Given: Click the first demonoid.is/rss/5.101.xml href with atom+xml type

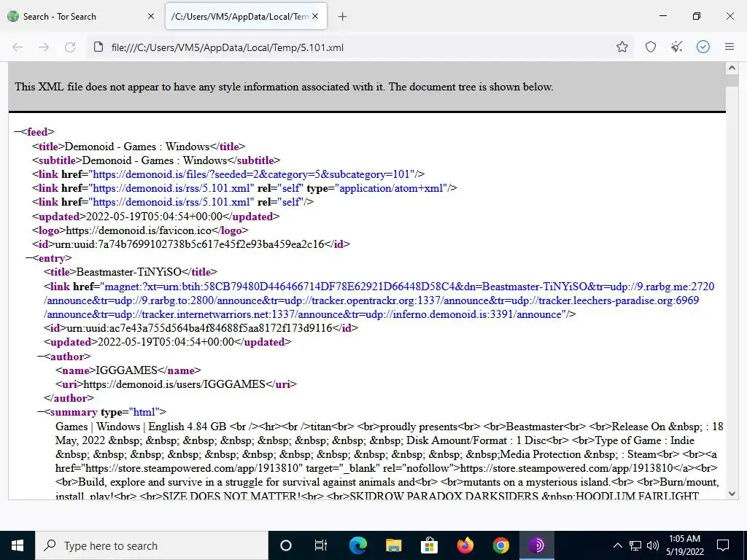Looking at the screenshot, I should (x=171, y=188).
